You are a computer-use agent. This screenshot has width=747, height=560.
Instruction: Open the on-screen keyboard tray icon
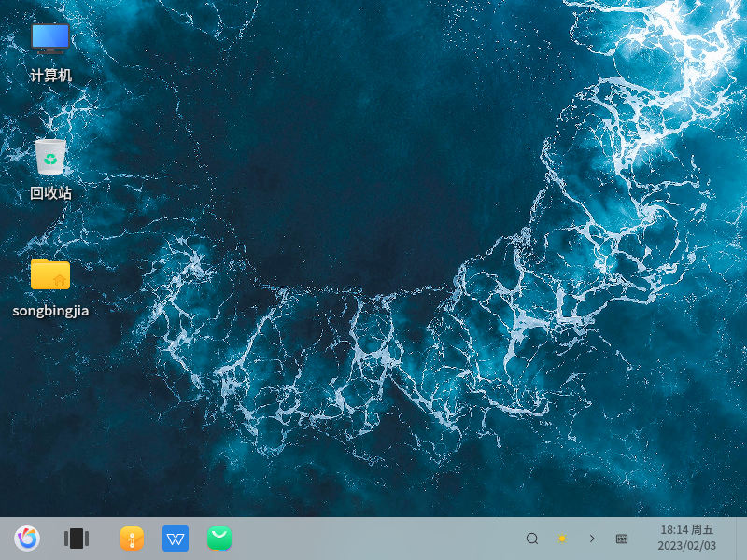click(x=622, y=539)
